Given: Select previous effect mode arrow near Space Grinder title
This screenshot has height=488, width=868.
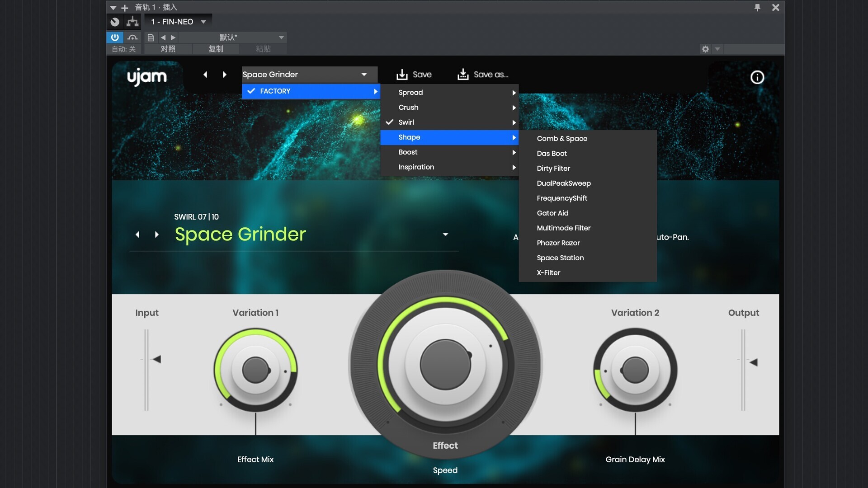Looking at the screenshot, I should (x=137, y=235).
